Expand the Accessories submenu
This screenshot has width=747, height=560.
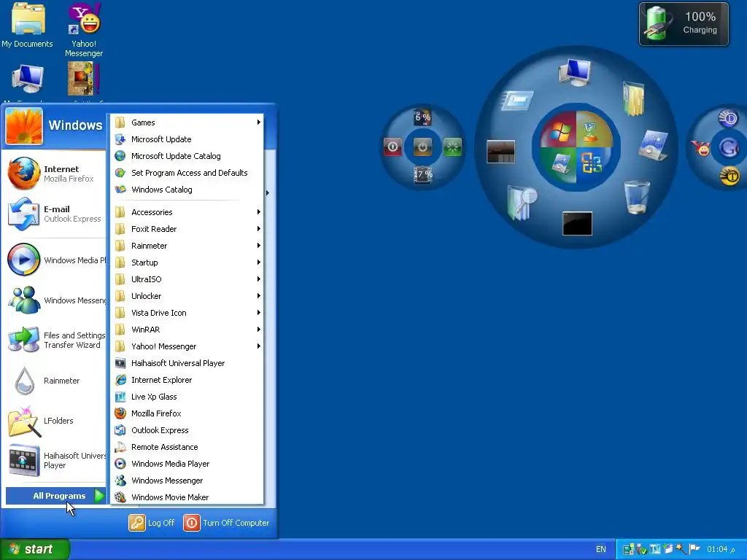(x=187, y=212)
